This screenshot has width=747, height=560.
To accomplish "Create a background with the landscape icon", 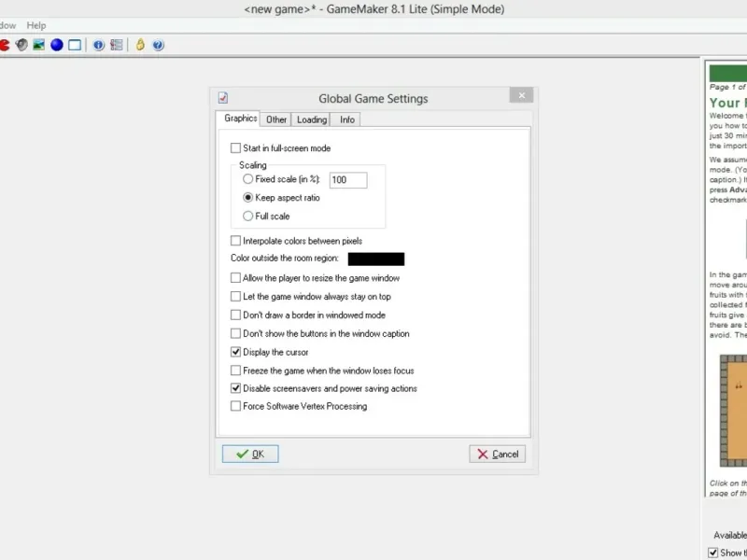I will (x=39, y=45).
